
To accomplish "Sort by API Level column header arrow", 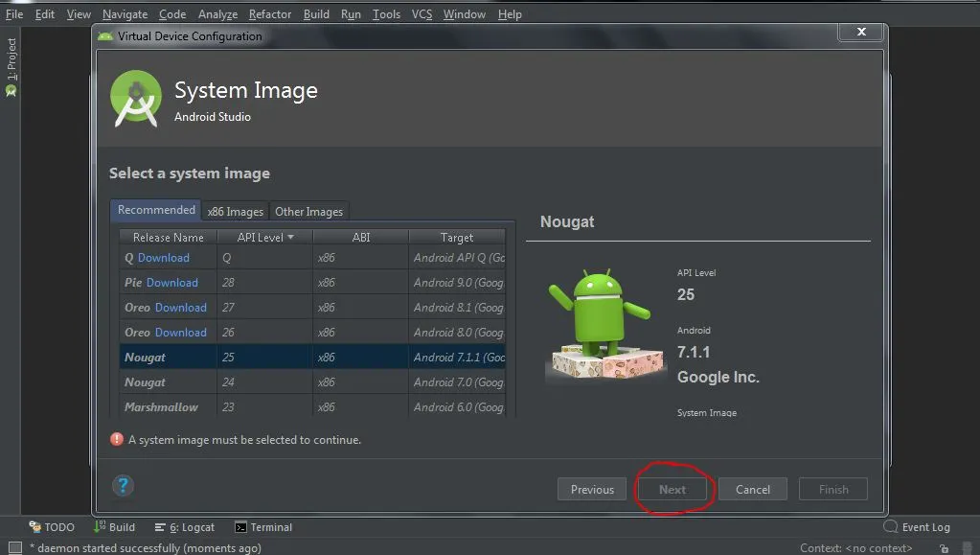I will pos(290,237).
